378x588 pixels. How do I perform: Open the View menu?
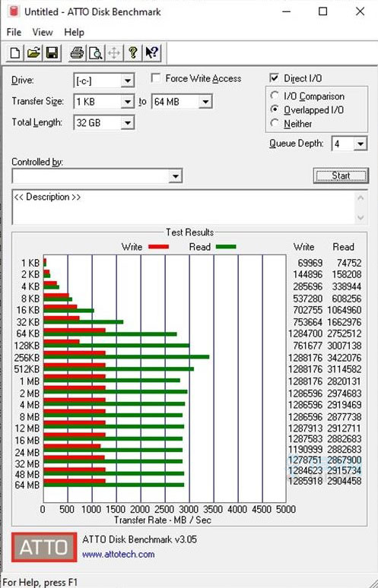(43, 32)
